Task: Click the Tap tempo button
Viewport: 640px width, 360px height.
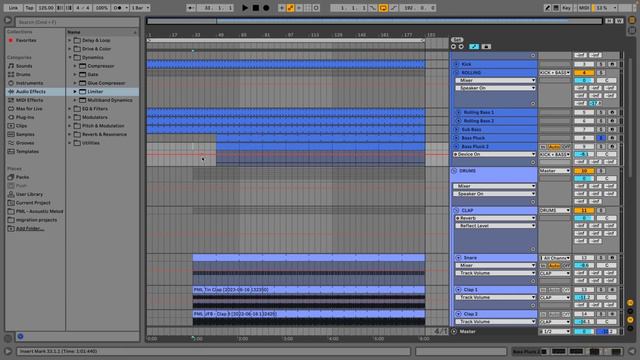Action: coord(29,8)
